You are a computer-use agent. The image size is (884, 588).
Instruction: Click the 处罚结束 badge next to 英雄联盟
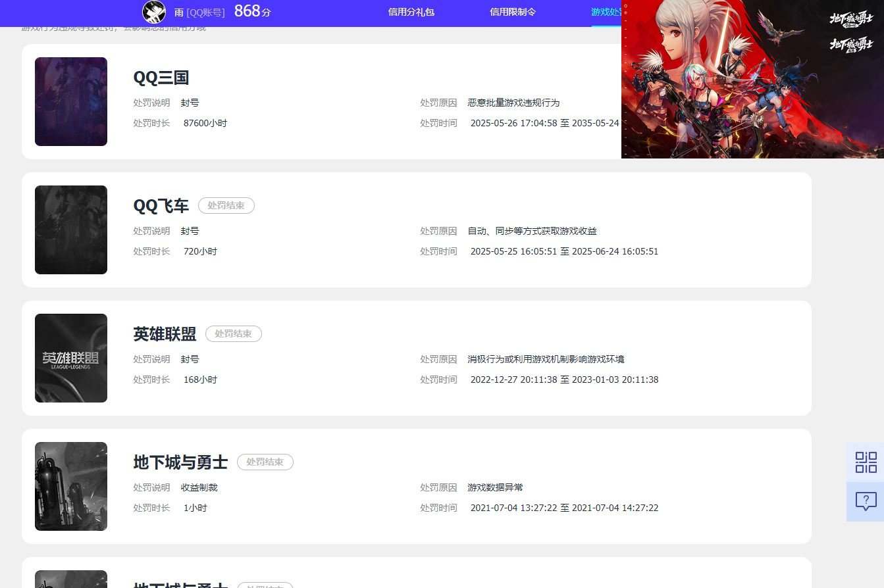click(x=234, y=334)
